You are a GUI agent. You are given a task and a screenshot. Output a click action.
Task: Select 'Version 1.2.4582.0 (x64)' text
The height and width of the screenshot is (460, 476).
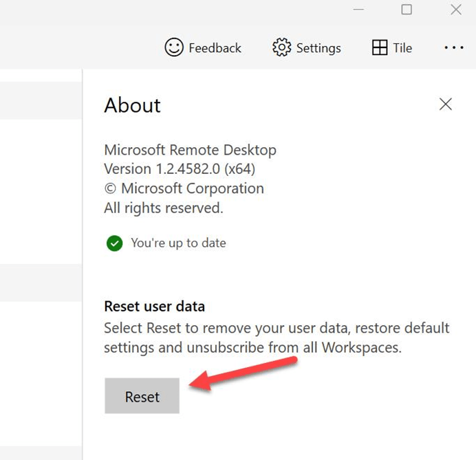point(180,169)
